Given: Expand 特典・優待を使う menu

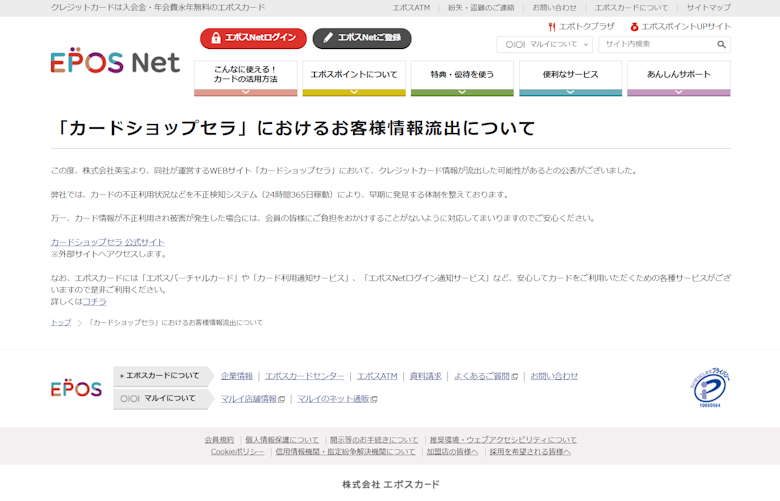Looking at the screenshot, I should [462, 78].
